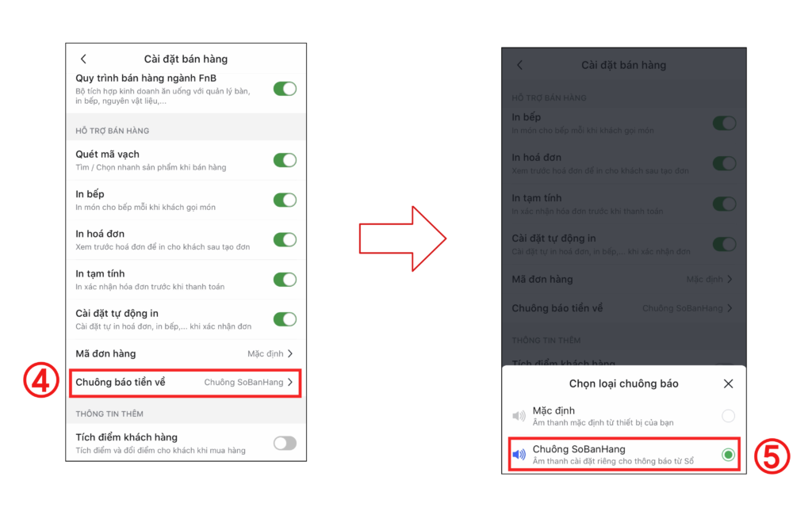This screenshot has height=511, width=812.
Task: Disable the In bếp switch on left screen
Action: [x=285, y=200]
